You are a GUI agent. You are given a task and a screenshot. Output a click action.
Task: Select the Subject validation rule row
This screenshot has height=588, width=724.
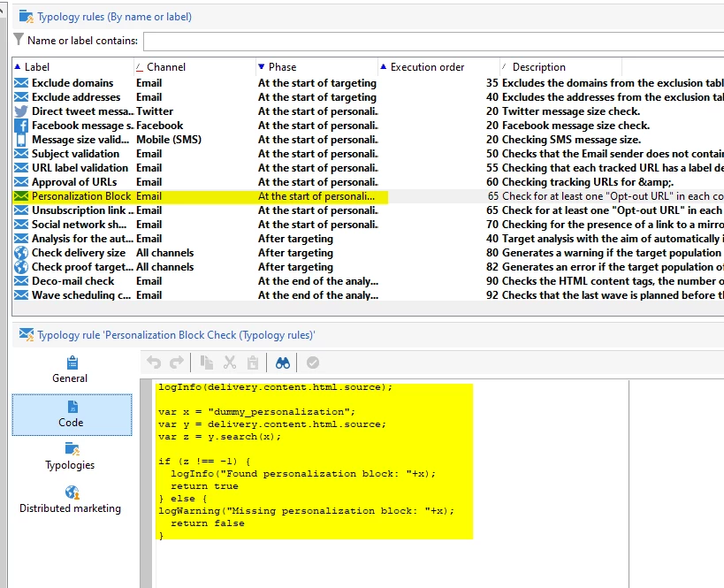[x=368, y=154]
